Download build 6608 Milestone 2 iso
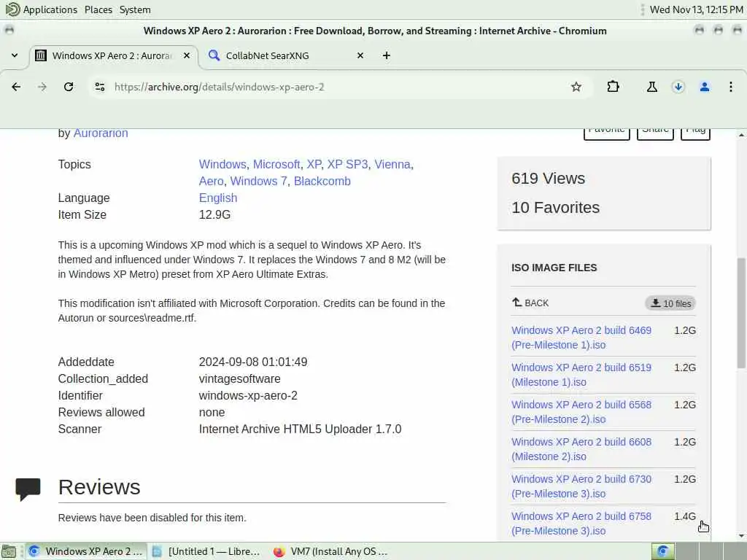747x560 pixels. (x=581, y=449)
